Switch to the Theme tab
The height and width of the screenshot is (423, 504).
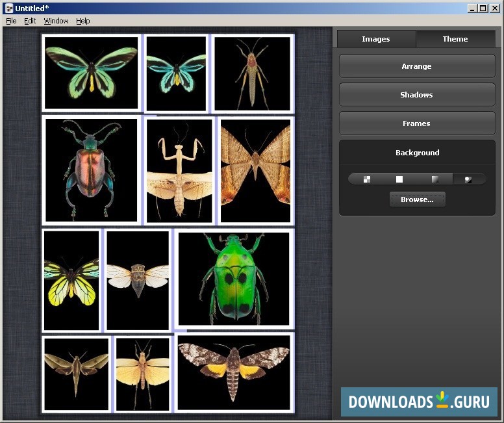tap(455, 39)
